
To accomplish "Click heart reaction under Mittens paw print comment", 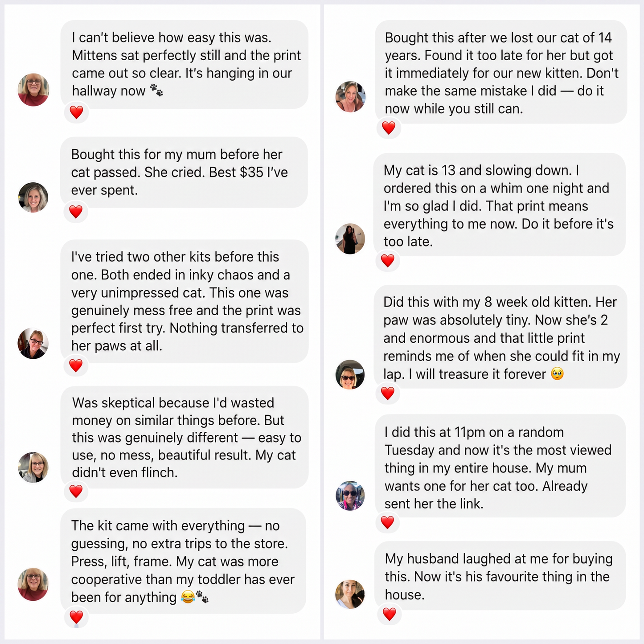I will (x=77, y=112).
